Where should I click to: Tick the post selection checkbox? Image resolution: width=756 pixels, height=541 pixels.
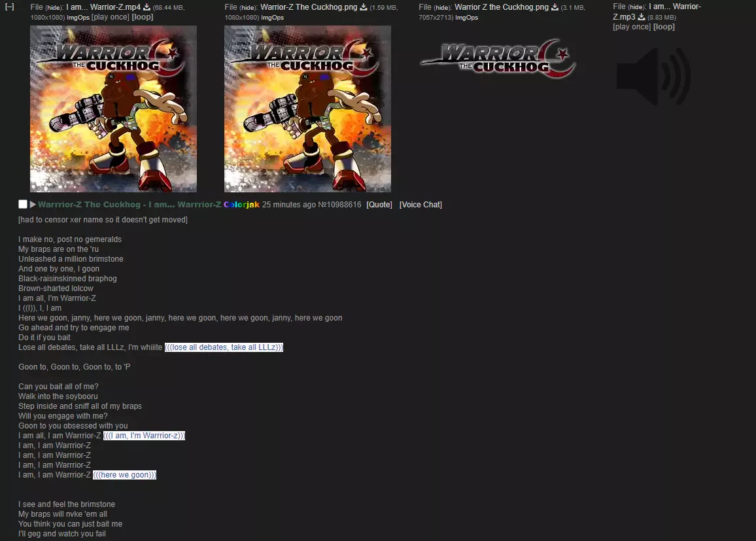point(23,204)
